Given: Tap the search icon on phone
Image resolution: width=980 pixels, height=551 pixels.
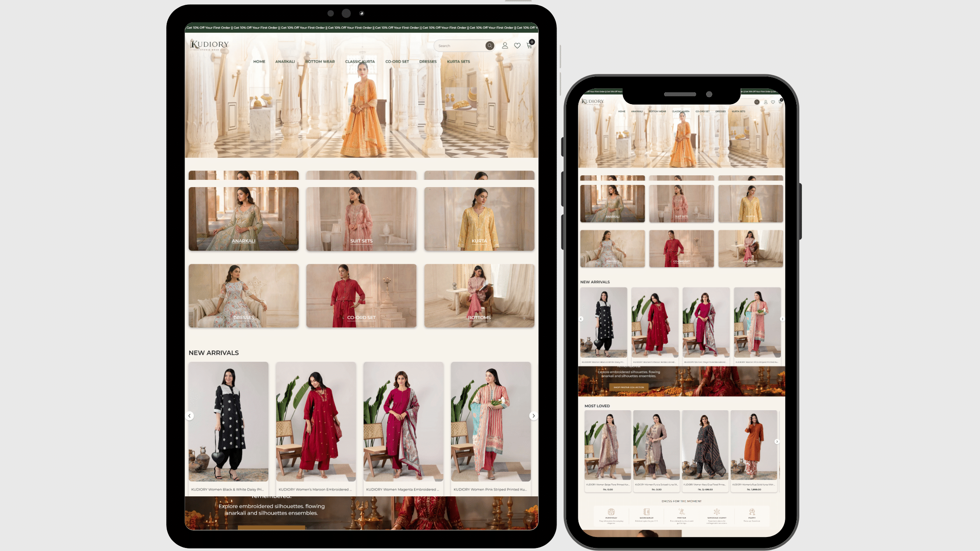Looking at the screenshot, I should (756, 102).
